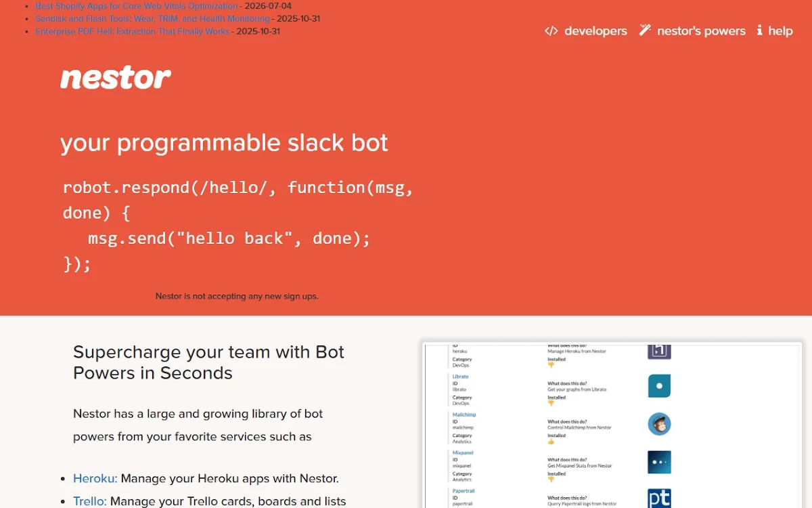This screenshot has width=812, height=508.
Task: Click 'Get Mixpanel Stats from Nestor' text
Action: 580,465
